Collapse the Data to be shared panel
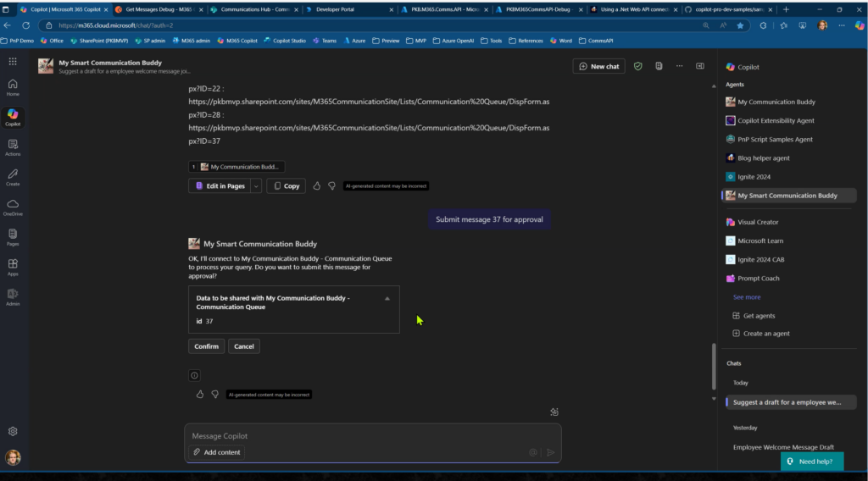 click(x=387, y=298)
